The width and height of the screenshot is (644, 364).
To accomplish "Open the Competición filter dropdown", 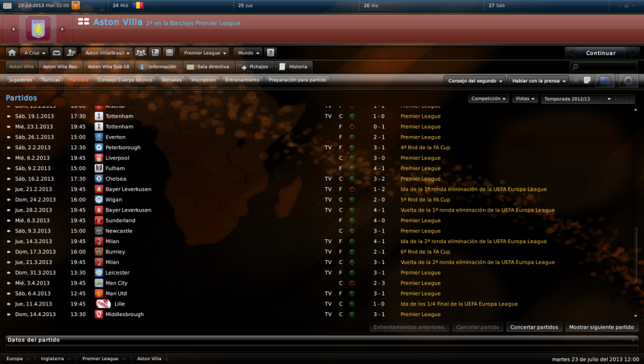I will (x=488, y=99).
